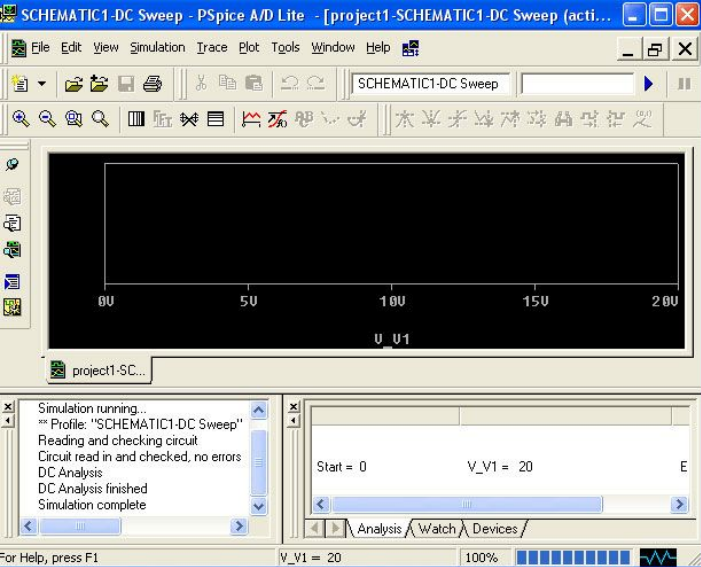Click the Cursor Max icon
Screen dimensions: 701x567
coord(510,119)
